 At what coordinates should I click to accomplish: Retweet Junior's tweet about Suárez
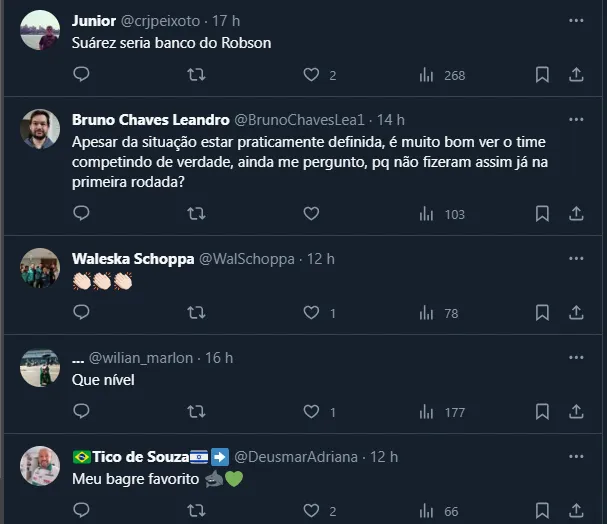tap(197, 75)
